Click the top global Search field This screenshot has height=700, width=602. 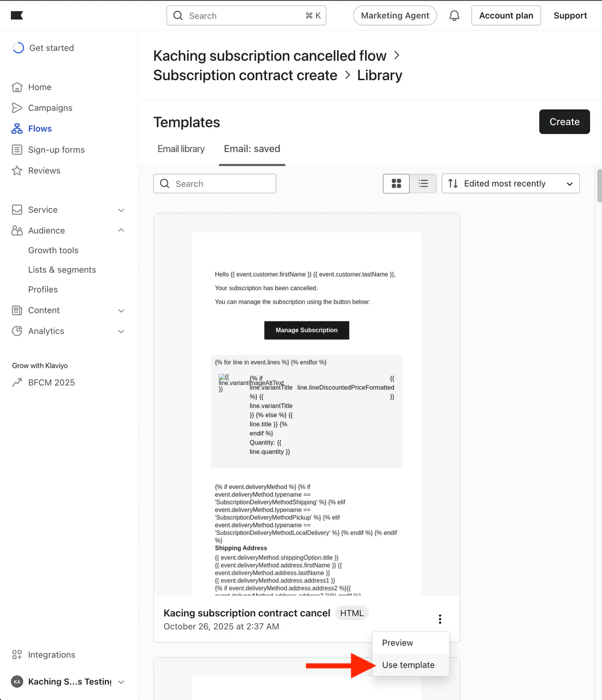pyautogui.click(x=246, y=16)
